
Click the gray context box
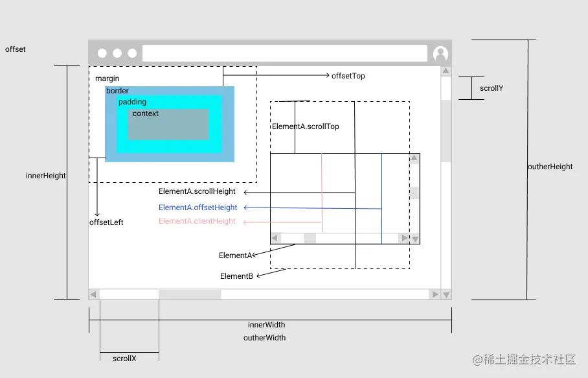click(x=168, y=124)
